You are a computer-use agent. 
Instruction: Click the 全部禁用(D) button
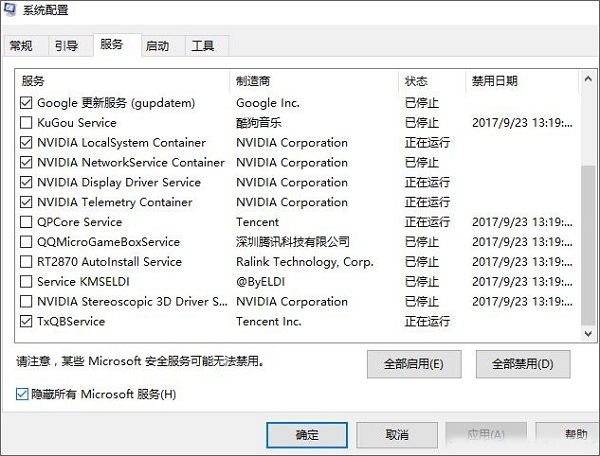tap(523, 364)
